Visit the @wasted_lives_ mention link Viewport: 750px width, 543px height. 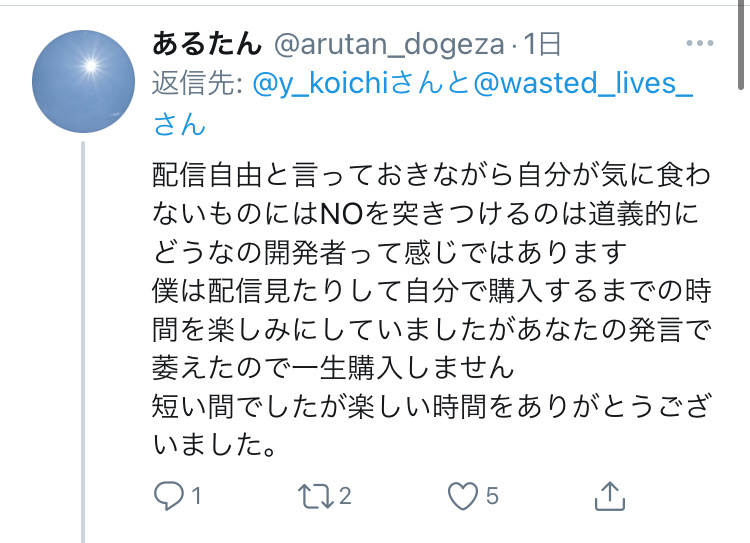coord(583,83)
